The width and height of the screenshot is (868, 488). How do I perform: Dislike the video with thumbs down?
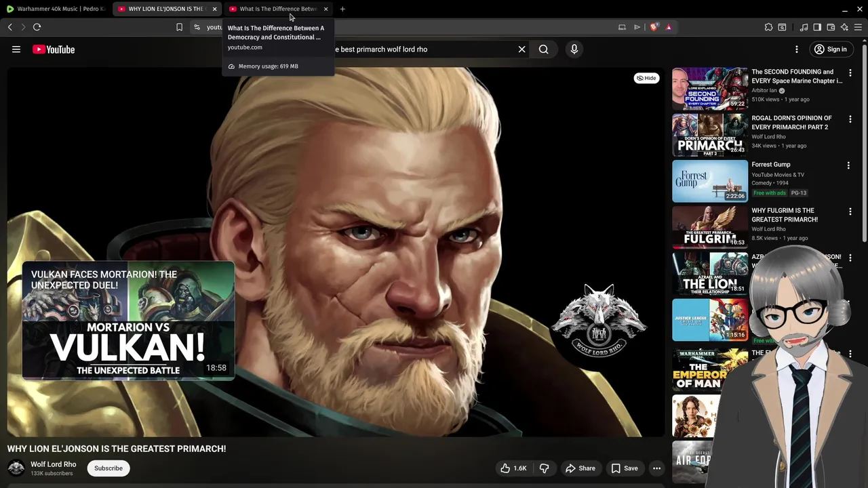[x=545, y=468]
